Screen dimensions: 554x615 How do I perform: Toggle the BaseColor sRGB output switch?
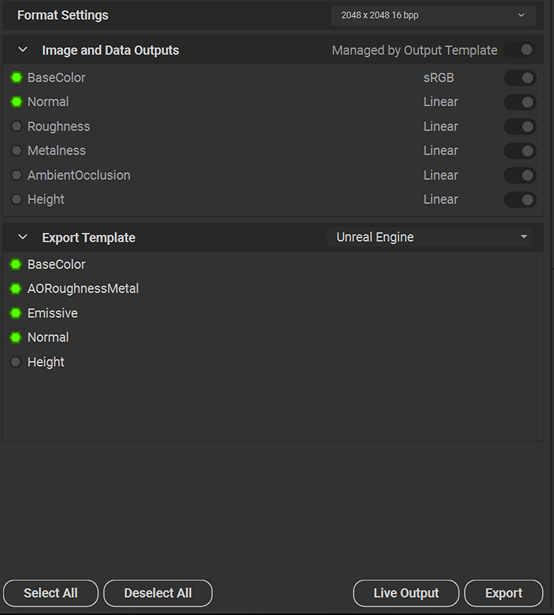click(520, 78)
